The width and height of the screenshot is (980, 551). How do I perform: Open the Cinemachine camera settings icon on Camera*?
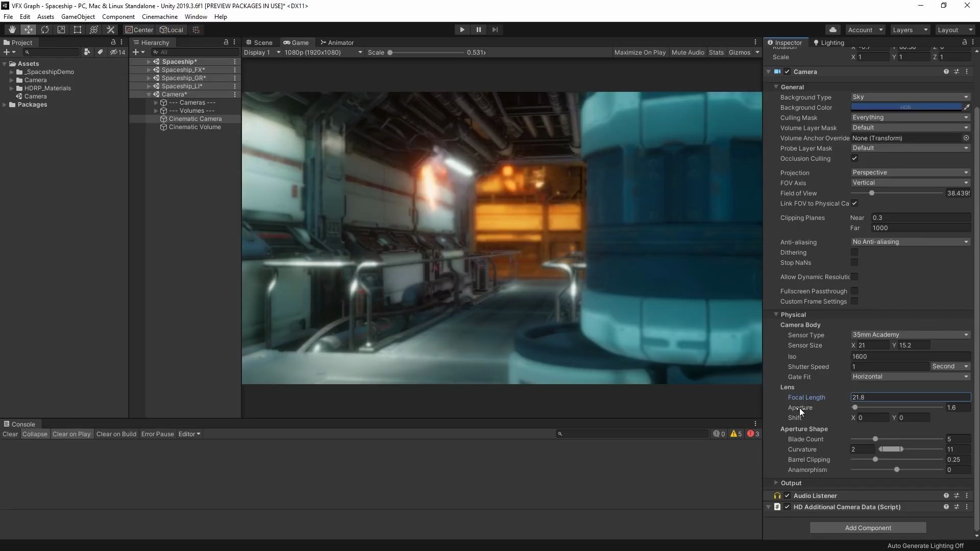pos(234,94)
